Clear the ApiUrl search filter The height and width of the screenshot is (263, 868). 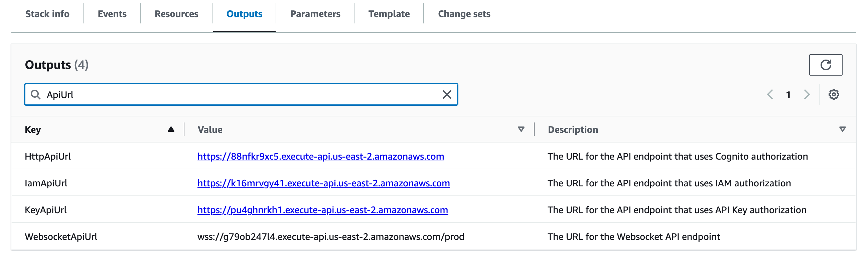coord(447,95)
